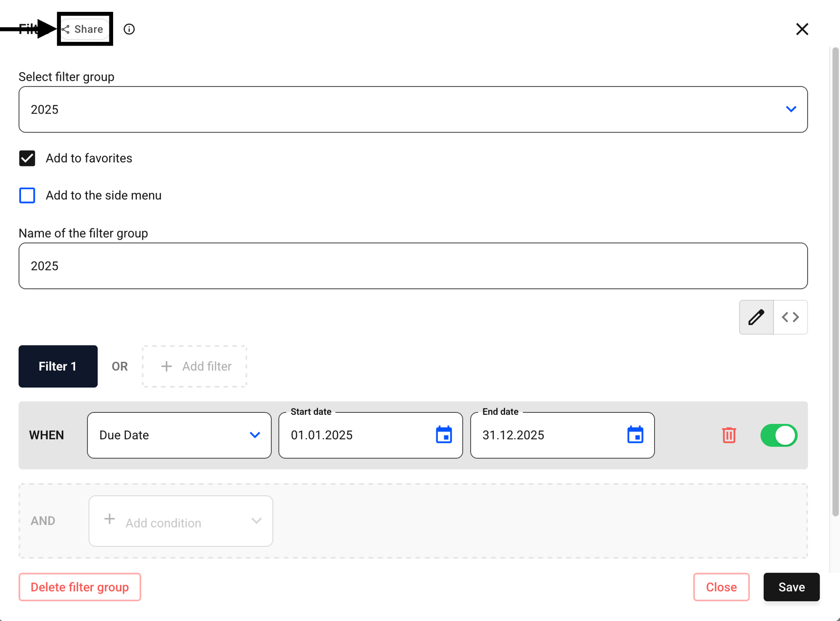
Task: Expand the Add condition dropdown
Action: [181, 521]
